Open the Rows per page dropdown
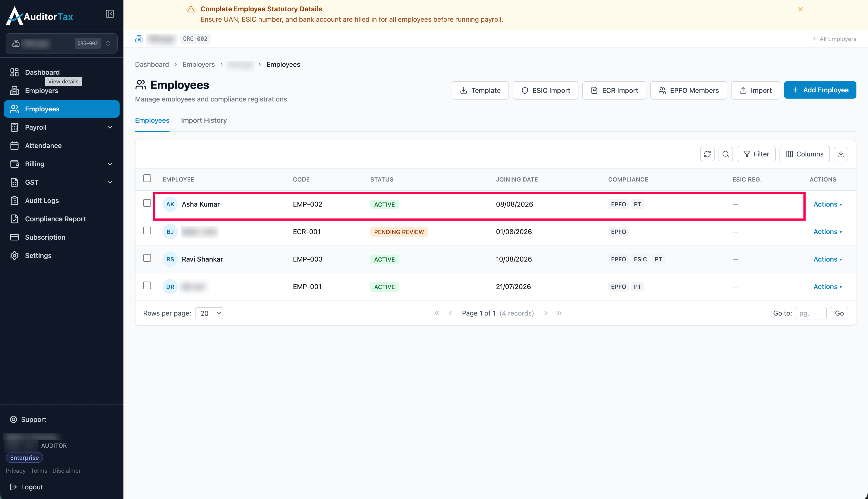 (209, 313)
